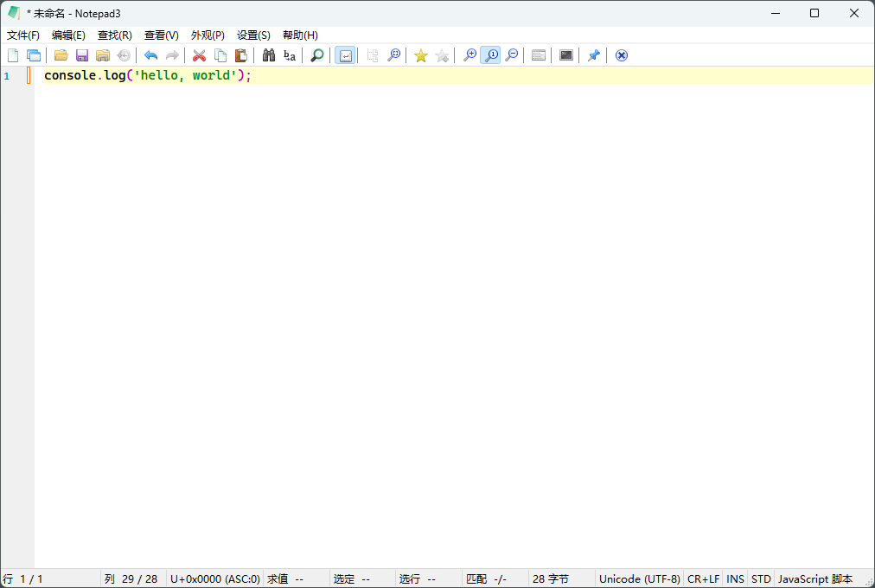Click the blue circled X exit icon
Image resolution: width=875 pixels, height=588 pixels.
pyautogui.click(x=621, y=55)
